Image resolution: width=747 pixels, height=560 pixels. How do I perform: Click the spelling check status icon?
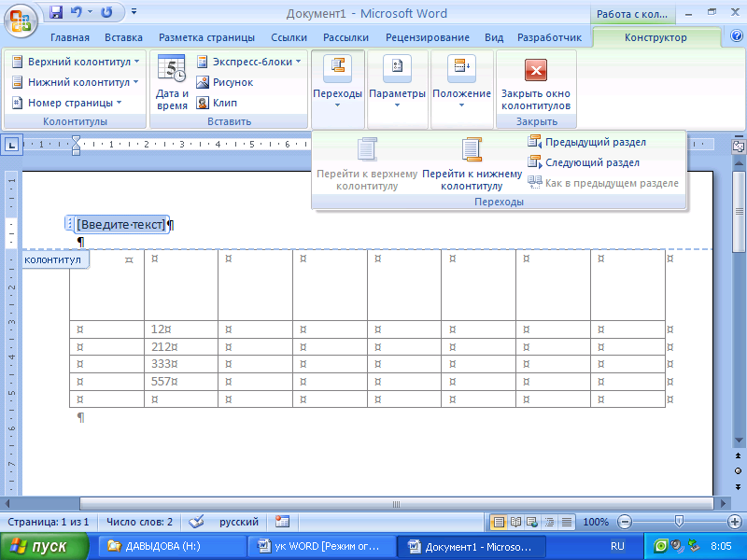click(196, 522)
